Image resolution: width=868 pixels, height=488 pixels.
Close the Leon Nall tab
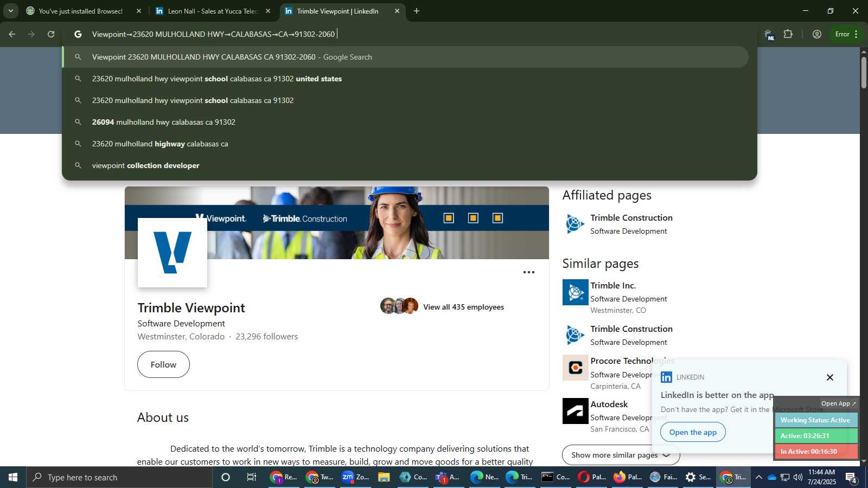268,11
